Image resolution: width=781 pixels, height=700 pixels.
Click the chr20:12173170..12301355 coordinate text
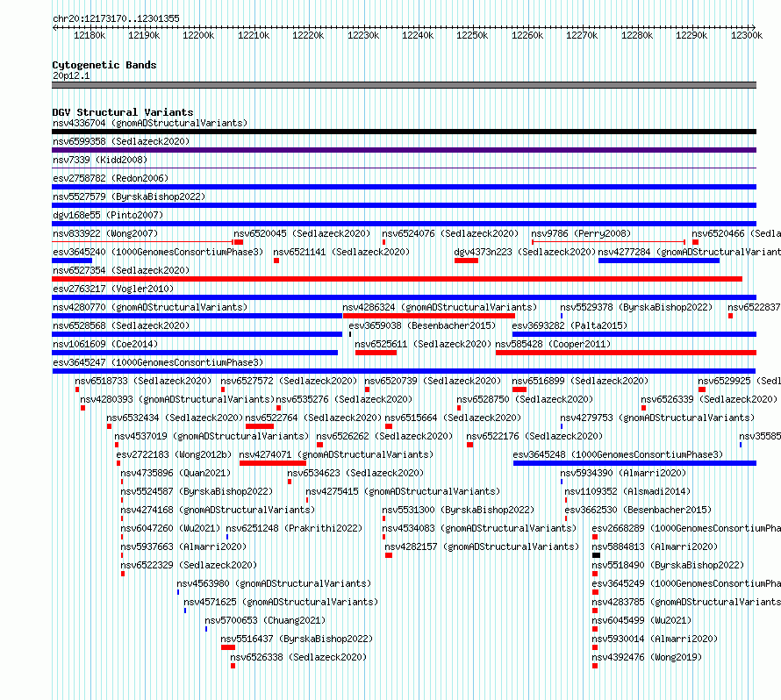click(x=116, y=18)
